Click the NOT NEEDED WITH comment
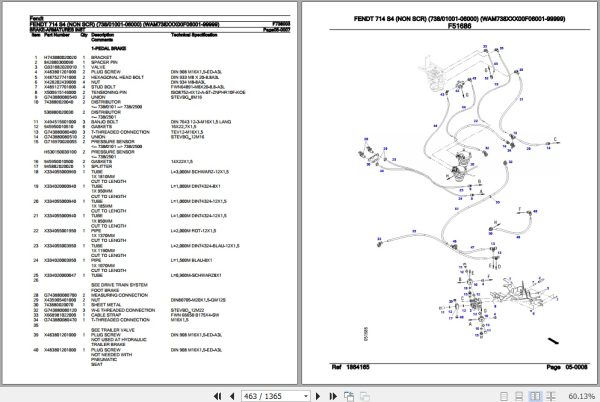 pos(111,355)
